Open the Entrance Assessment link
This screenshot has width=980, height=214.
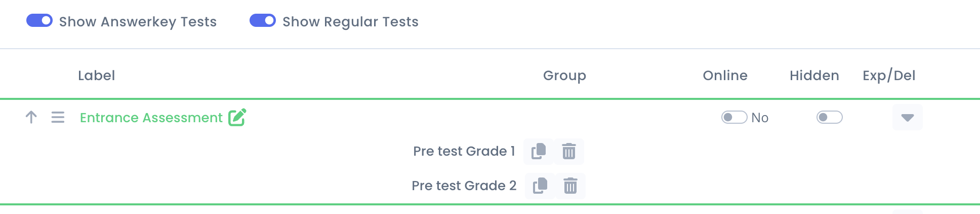coord(151,118)
